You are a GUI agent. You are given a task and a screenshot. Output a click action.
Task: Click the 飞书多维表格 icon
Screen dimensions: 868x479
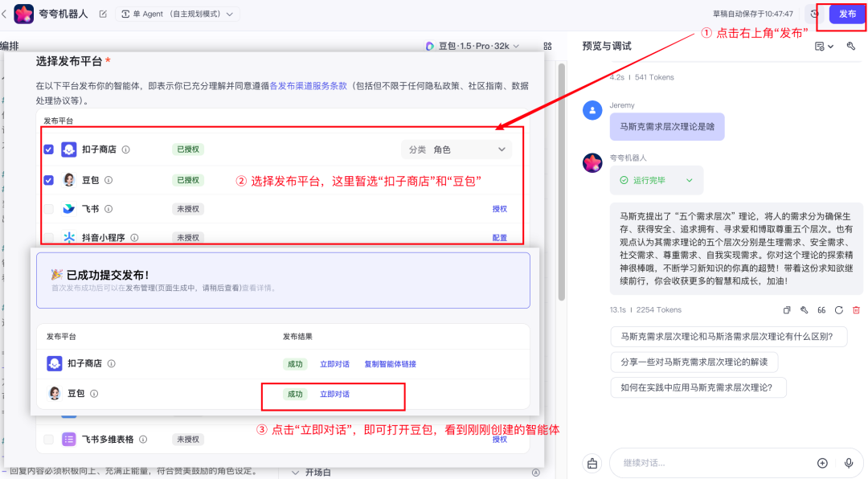68,439
